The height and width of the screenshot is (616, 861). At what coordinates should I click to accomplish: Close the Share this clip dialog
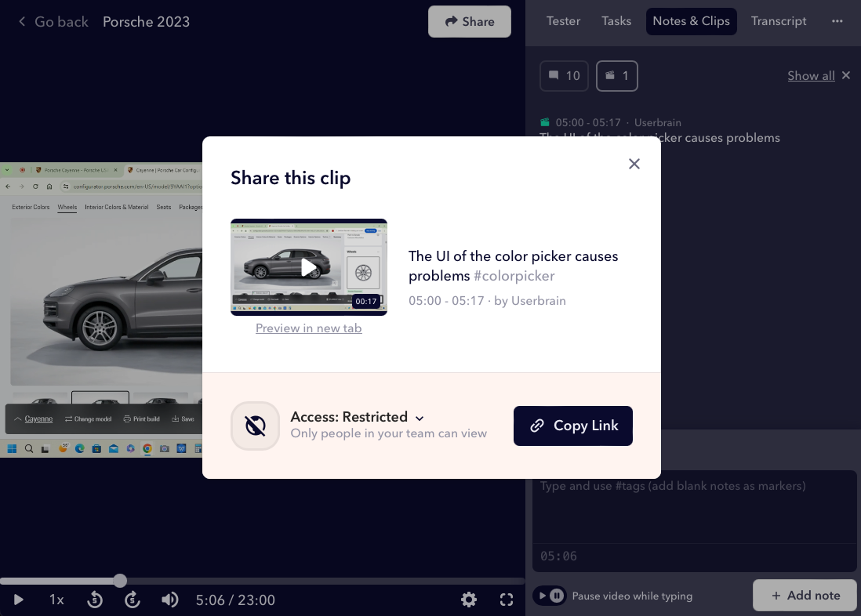[x=634, y=164]
